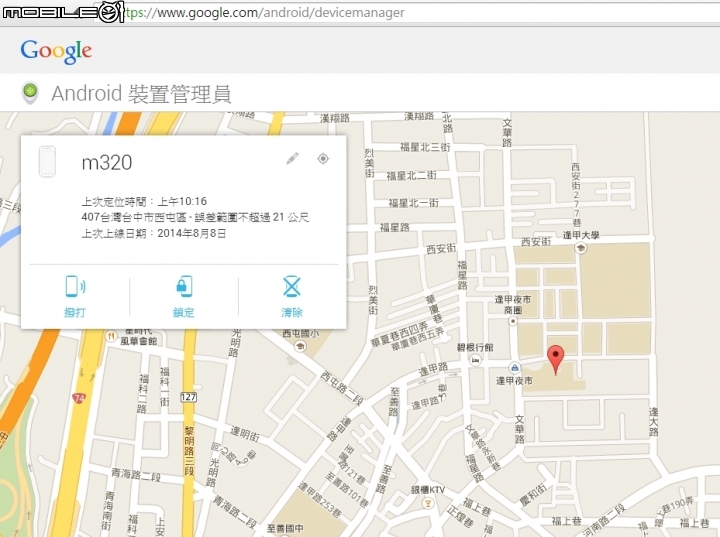Viewport: 720px width, 537px height.
Task: Erase the device with 清除 button
Action: pos(292,297)
